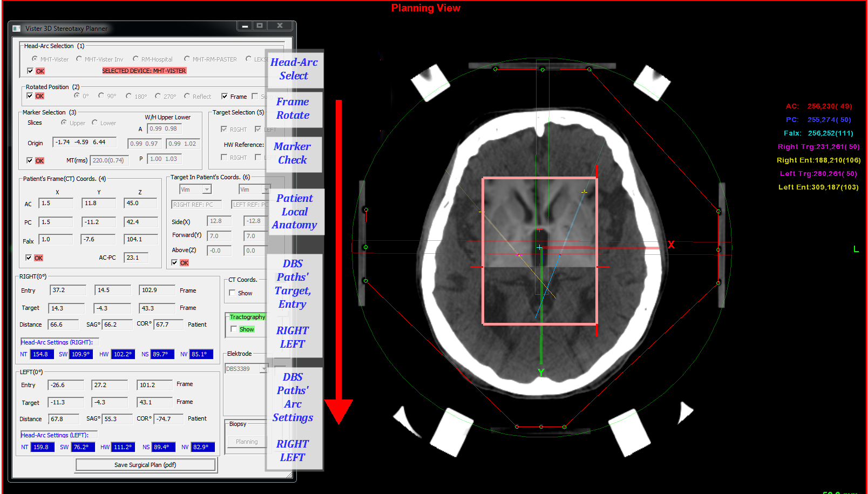Viewport: 868px width, 494px height.
Task: Click the Biopsy Planning button
Action: pyautogui.click(x=247, y=442)
